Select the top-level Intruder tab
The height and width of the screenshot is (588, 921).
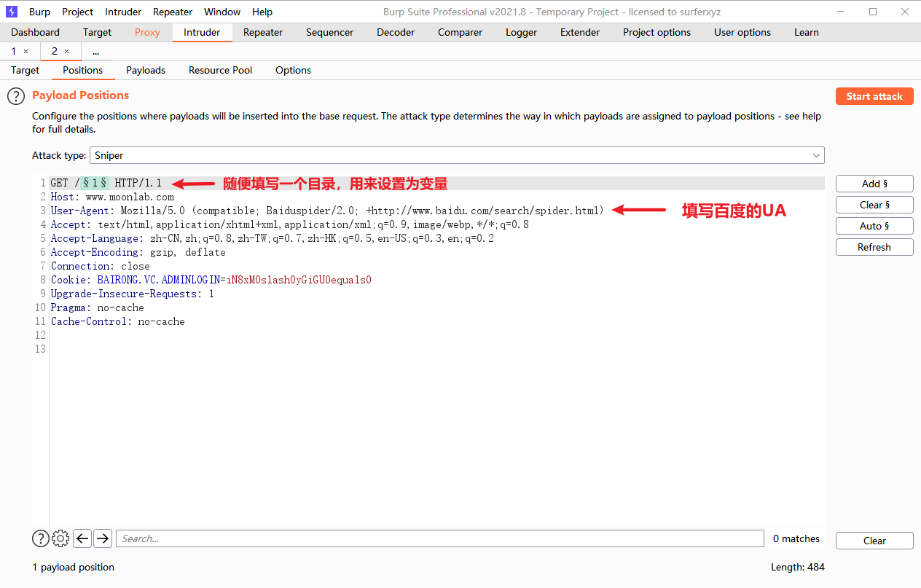click(x=202, y=32)
